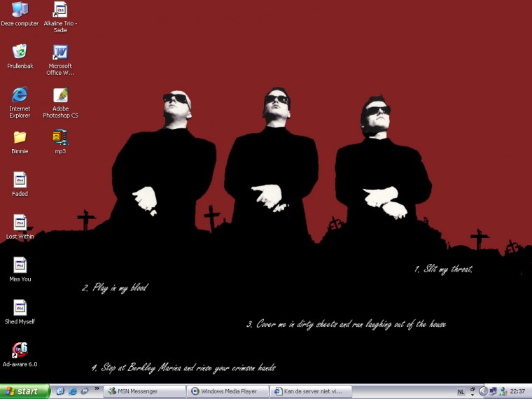Select the Faded file icon
532x399 pixels.
[20, 185]
